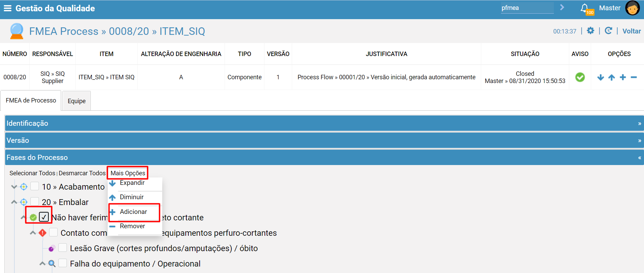This screenshot has width=644, height=273.
Task: Click the plus icon in Opções column
Action: tap(623, 77)
